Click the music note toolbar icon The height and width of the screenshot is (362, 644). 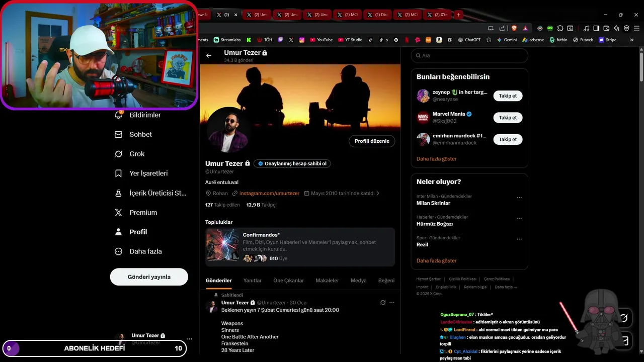586,28
